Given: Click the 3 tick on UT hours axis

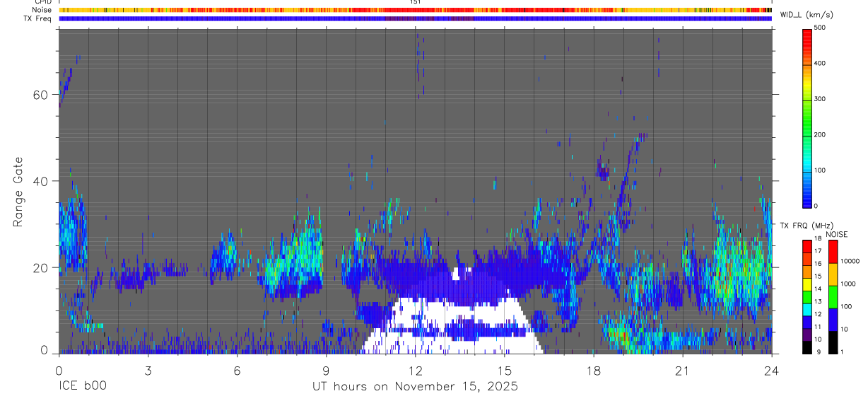Looking at the screenshot, I should coord(148,371).
